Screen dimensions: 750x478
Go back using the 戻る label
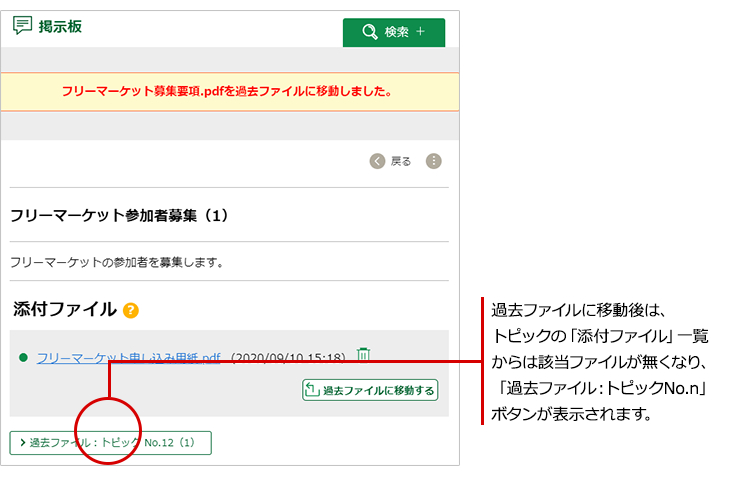[x=400, y=161]
